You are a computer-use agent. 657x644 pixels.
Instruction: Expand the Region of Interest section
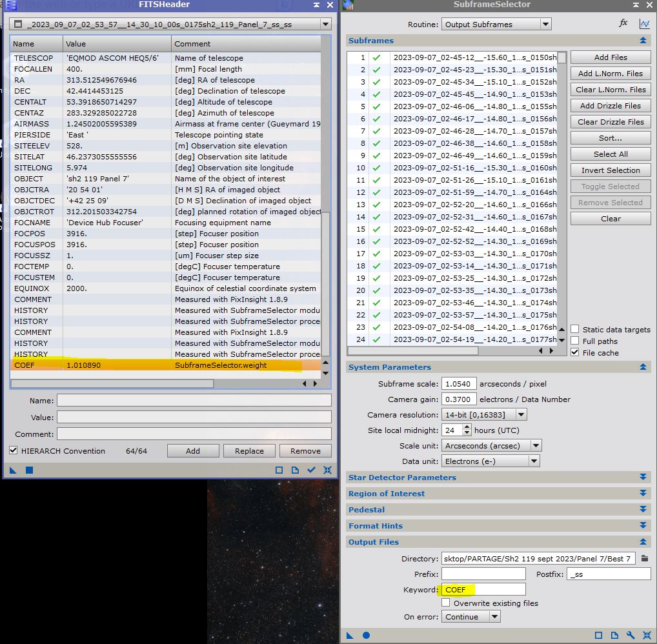[643, 493]
